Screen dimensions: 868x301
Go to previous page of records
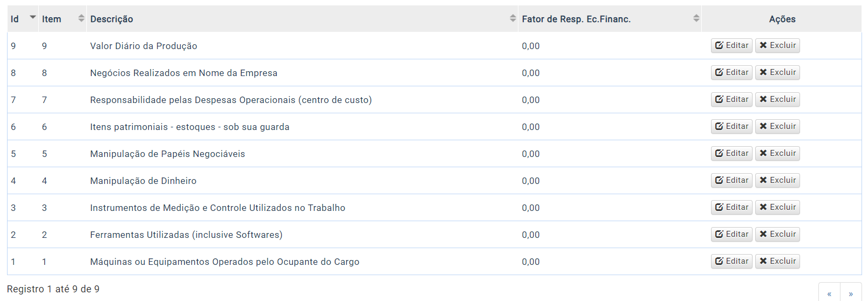click(829, 293)
